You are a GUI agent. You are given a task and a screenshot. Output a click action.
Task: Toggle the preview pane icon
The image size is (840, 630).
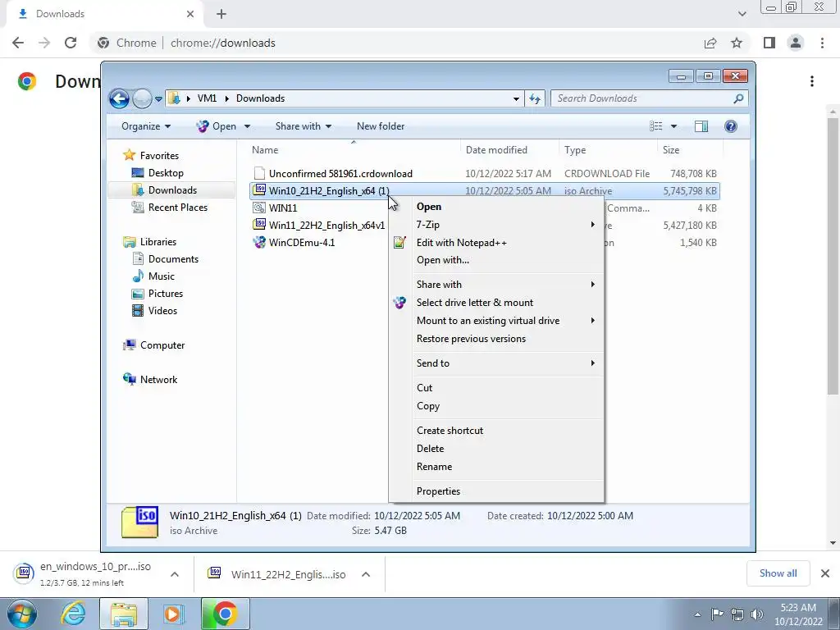click(x=701, y=126)
